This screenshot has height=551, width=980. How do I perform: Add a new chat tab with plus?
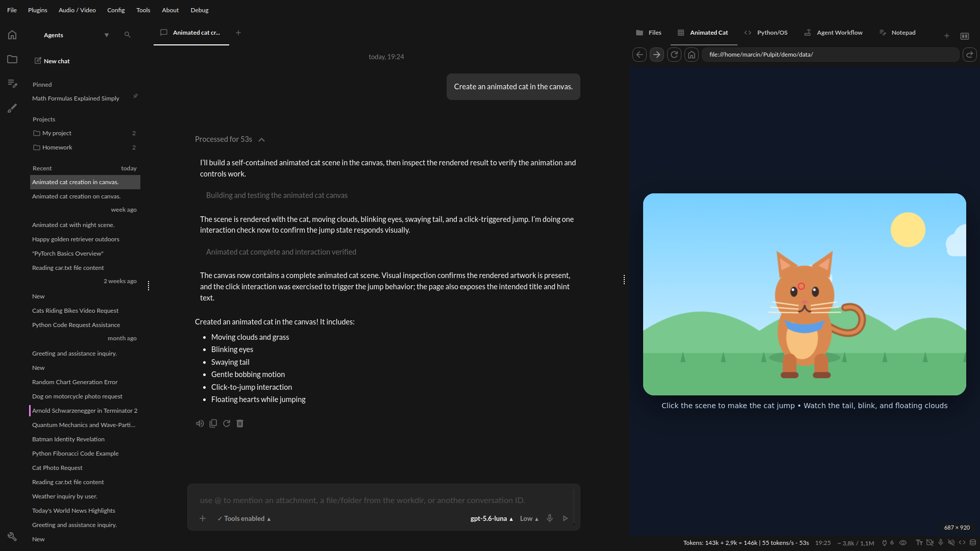click(238, 33)
